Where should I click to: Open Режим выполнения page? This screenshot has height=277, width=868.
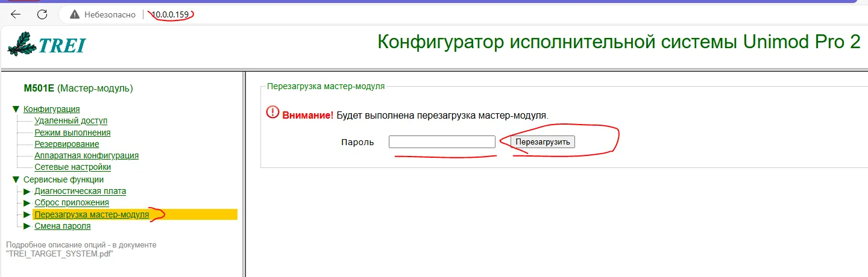(x=72, y=132)
